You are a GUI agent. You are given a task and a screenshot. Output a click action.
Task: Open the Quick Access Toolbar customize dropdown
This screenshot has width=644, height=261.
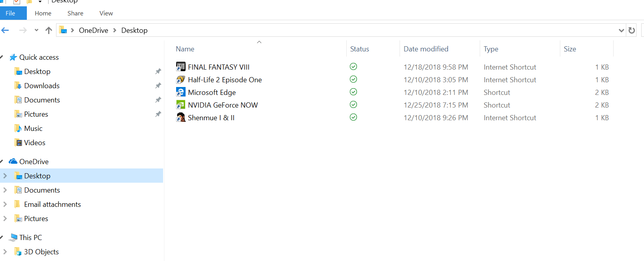40,2
